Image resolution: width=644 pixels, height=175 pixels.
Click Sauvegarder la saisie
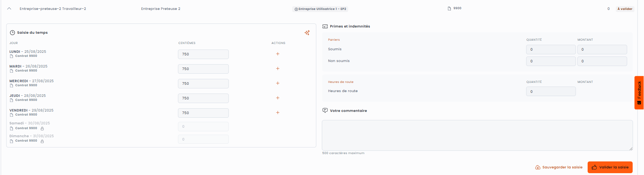(x=559, y=167)
